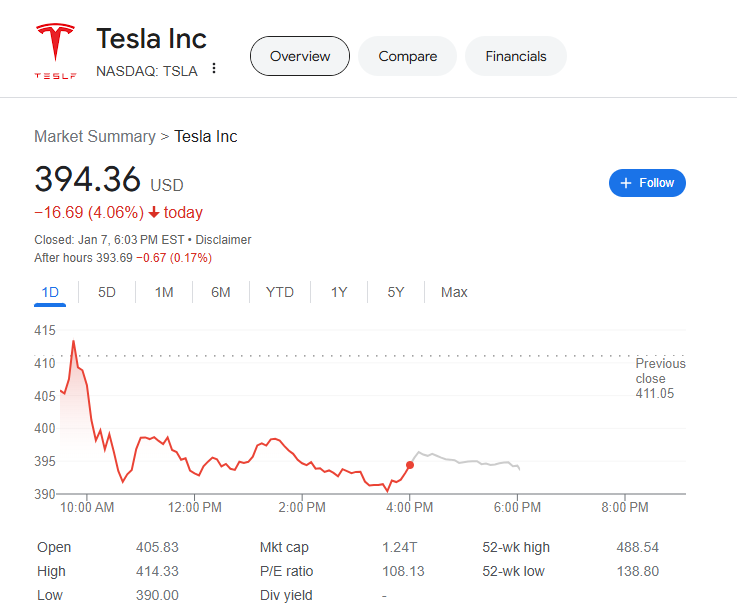Click the Market Summary breadcrumb link
Viewport: 737px width, 607px height.
95,136
